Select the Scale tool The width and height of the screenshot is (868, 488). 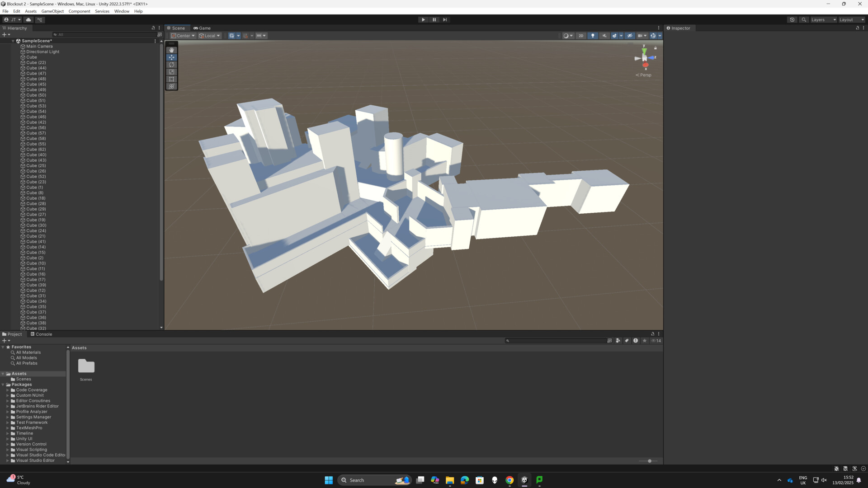coord(172,71)
